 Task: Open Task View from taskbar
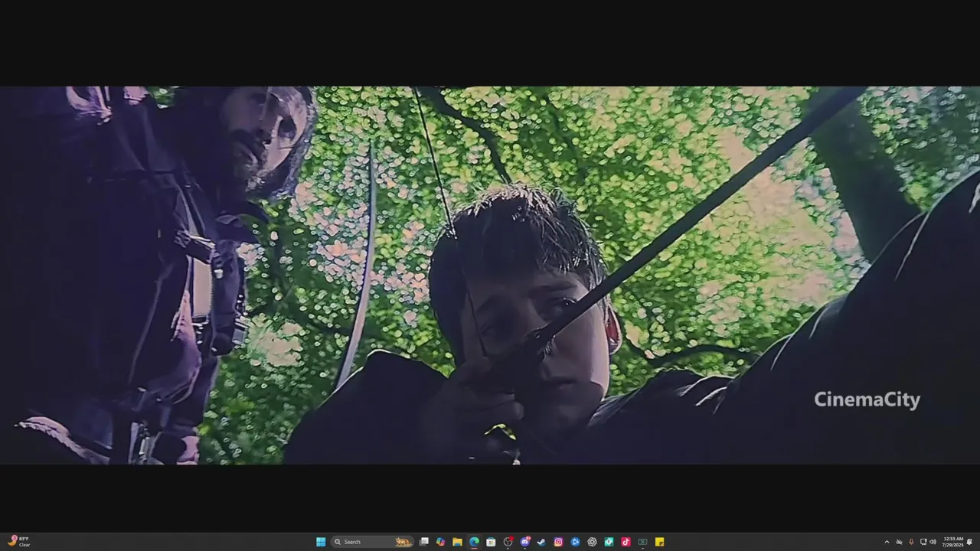tap(423, 542)
